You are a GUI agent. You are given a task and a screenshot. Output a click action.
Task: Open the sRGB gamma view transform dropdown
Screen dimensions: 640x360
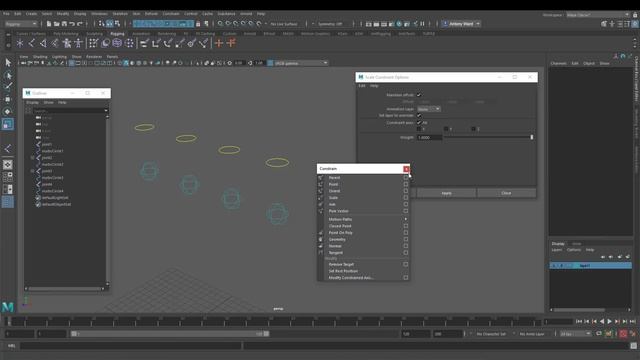click(x=301, y=63)
